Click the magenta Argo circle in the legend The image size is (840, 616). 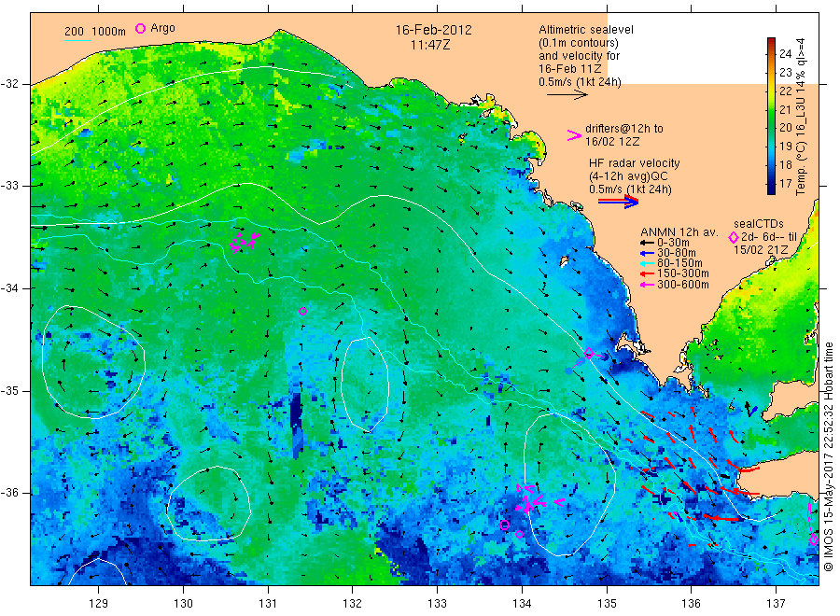pyautogui.click(x=140, y=28)
